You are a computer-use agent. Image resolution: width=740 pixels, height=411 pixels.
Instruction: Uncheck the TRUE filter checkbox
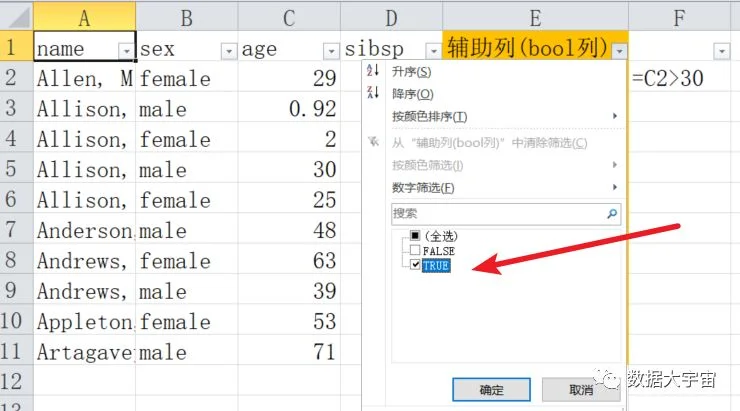(x=415, y=265)
